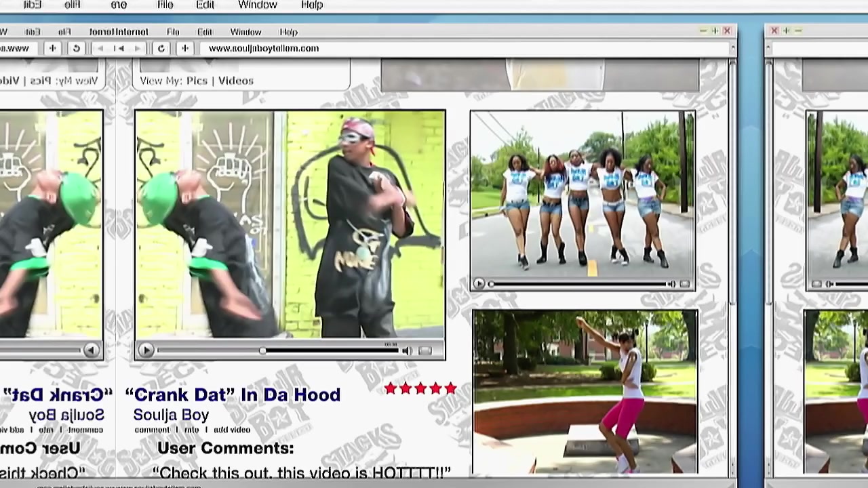Click the mirrored Soulja Boy name on left
The image size is (868, 488).
pyautogui.click(x=66, y=415)
